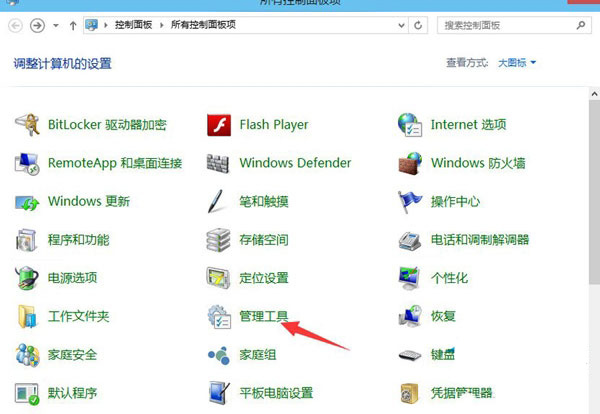Open the 平板电脑设置 tablet icon

click(x=220, y=393)
